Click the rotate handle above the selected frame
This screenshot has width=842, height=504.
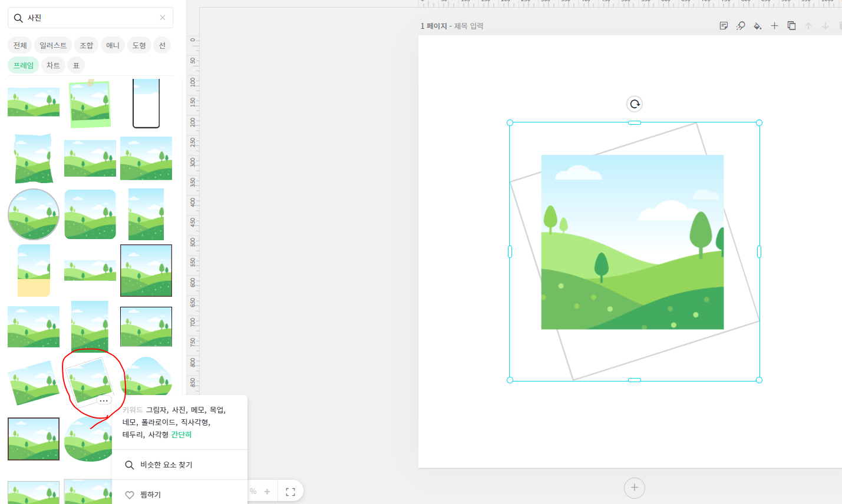pos(634,104)
